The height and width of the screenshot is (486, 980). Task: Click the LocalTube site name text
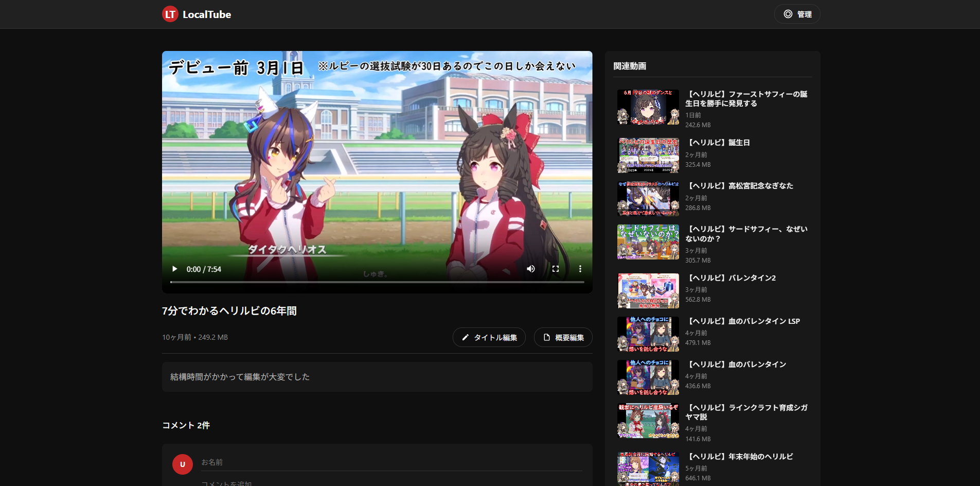[207, 14]
